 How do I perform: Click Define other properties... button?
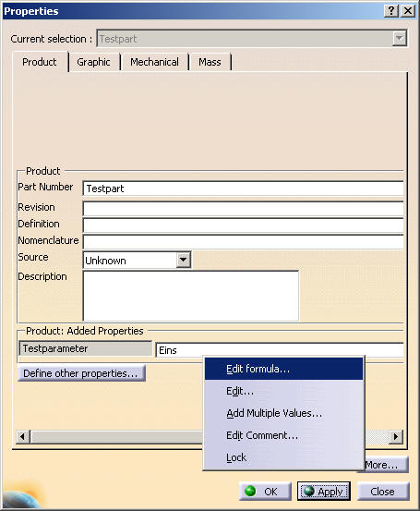click(x=81, y=373)
